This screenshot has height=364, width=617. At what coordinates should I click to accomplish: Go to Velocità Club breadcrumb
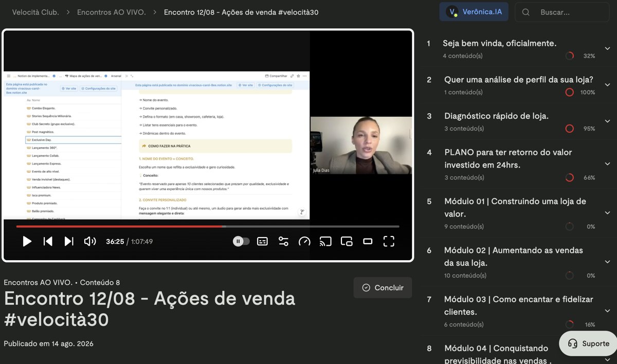[35, 12]
